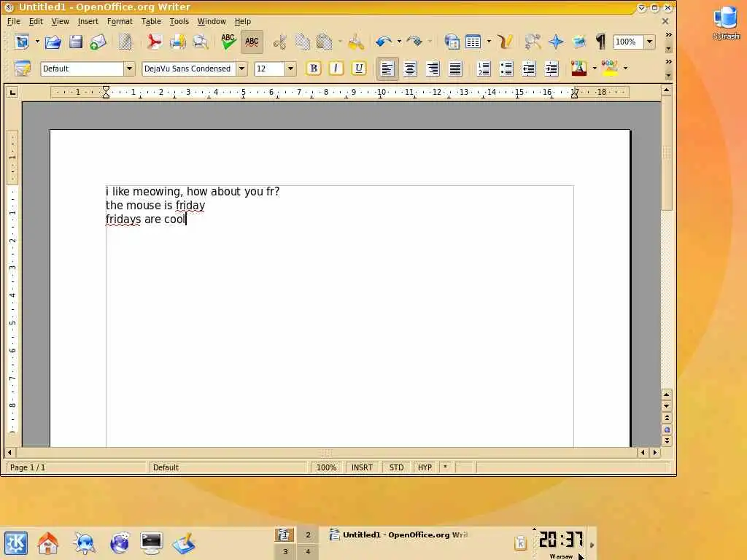Screen dimensions: 747x560
Task: Click the New document icon
Action: (x=21, y=42)
